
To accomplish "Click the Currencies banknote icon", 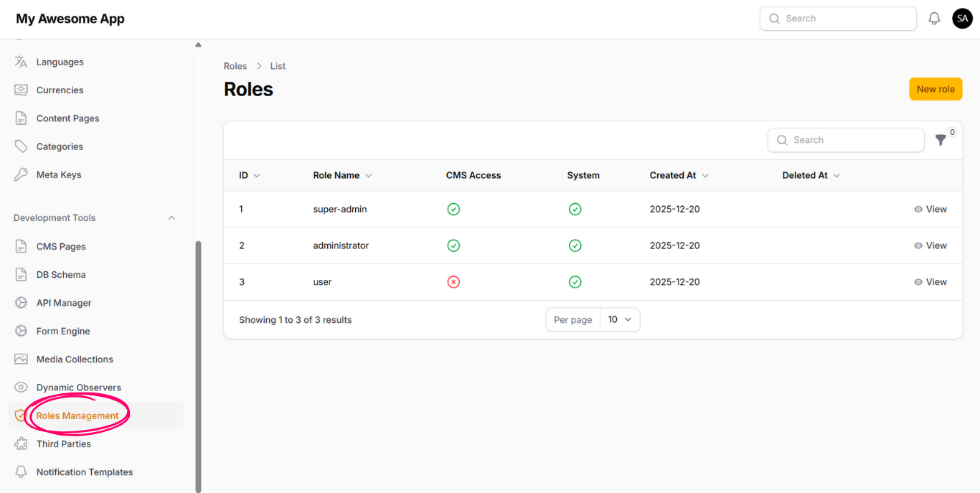I will [21, 90].
